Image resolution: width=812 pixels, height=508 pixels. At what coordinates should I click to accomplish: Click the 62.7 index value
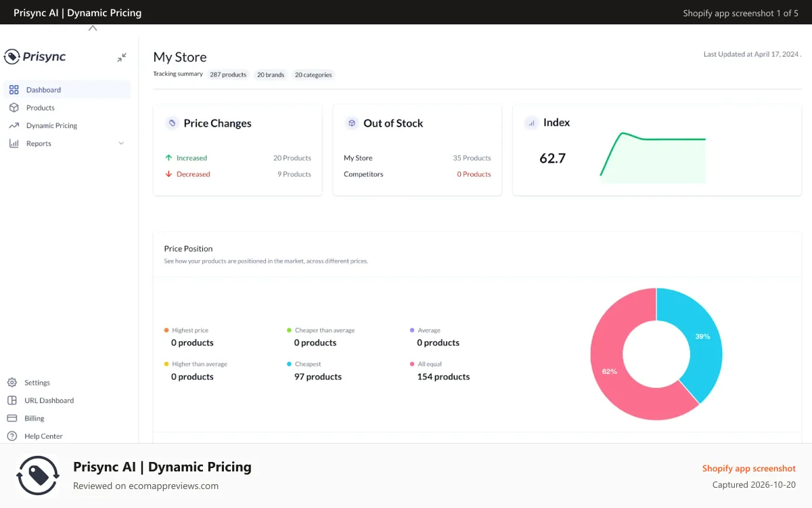point(552,158)
